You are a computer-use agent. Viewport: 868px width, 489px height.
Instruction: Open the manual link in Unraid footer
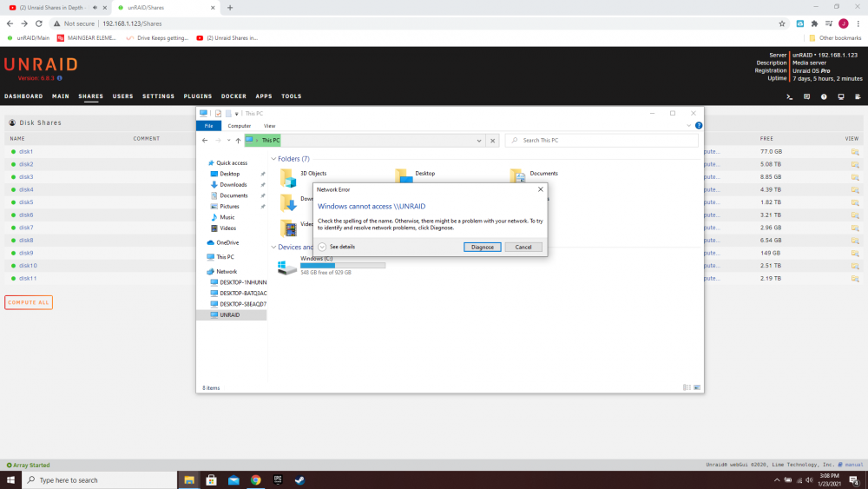(853, 465)
